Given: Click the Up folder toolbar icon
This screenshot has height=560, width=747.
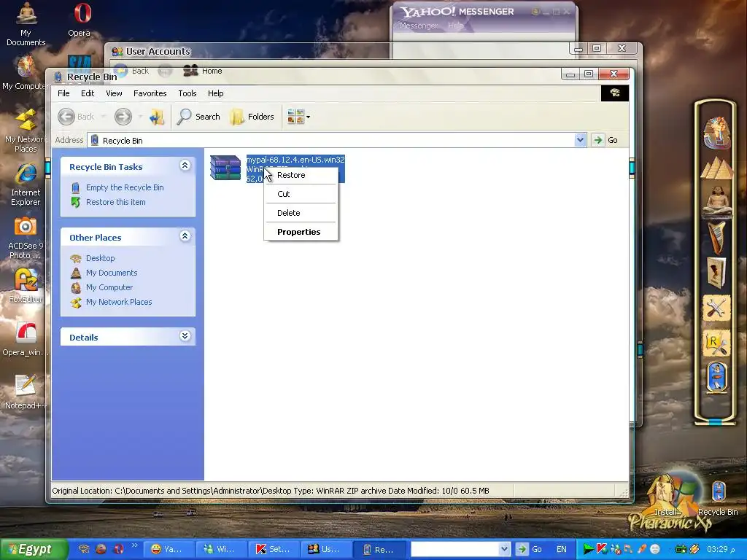Looking at the screenshot, I should click(x=156, y=117).
